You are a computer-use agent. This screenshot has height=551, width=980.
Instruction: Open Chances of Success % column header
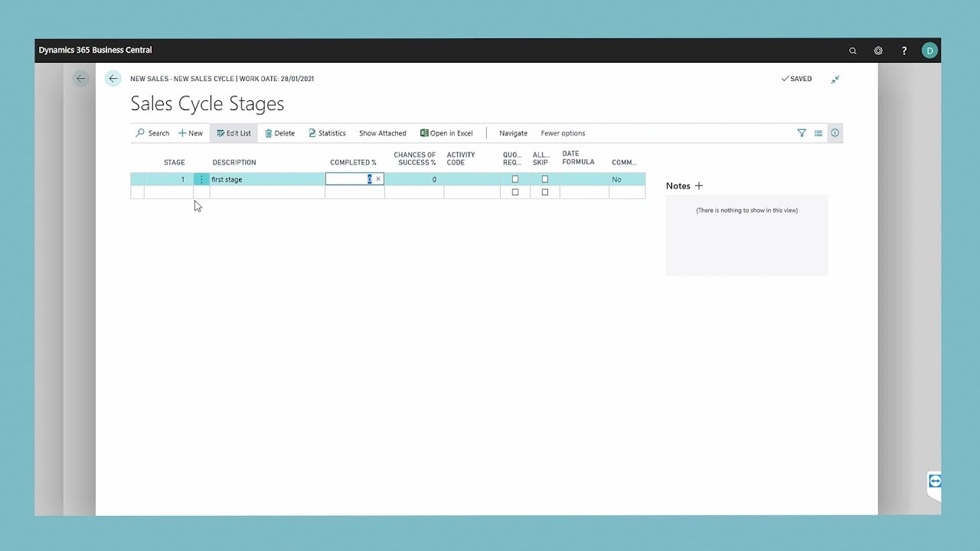(x=414, y=158)
